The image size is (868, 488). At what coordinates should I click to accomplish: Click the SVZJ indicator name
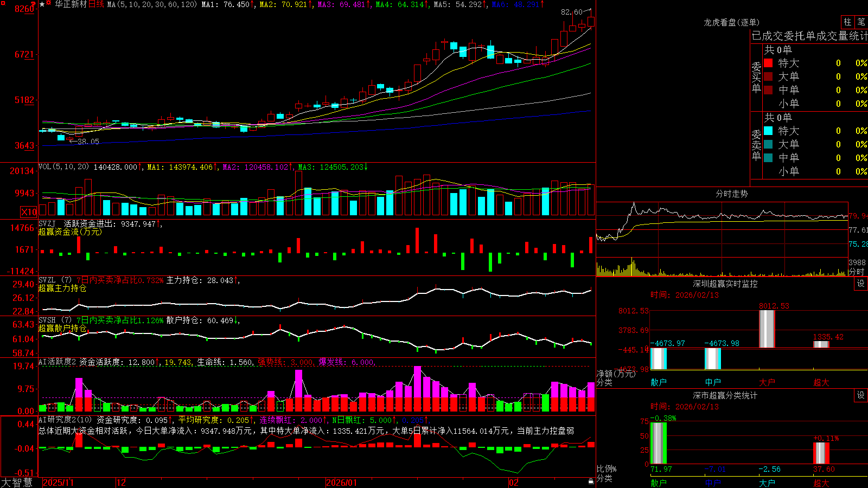tap(47, 223)
